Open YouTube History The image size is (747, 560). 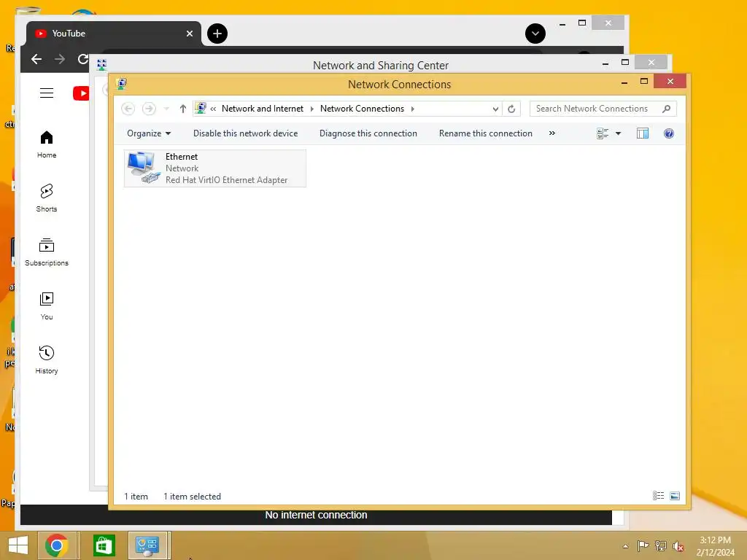tap(47, 359)
